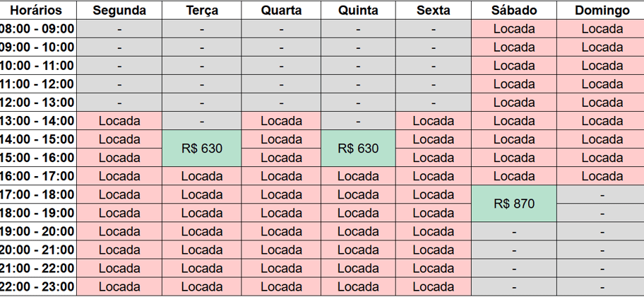Select Segunda 13:00 - 14:00 Locada cell
The width and height of the screenshot is (644, 297).
[119, 121]
